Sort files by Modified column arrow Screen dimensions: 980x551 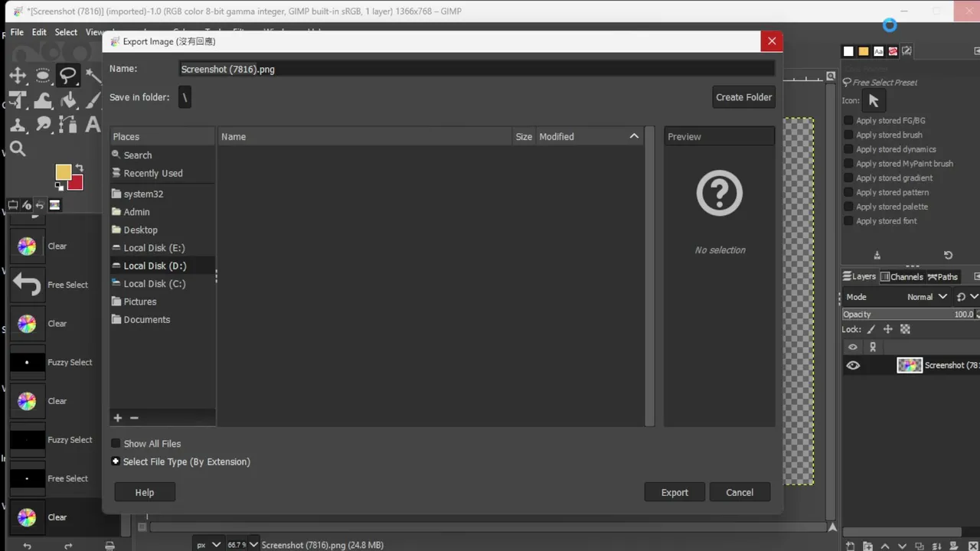(634, 136)
